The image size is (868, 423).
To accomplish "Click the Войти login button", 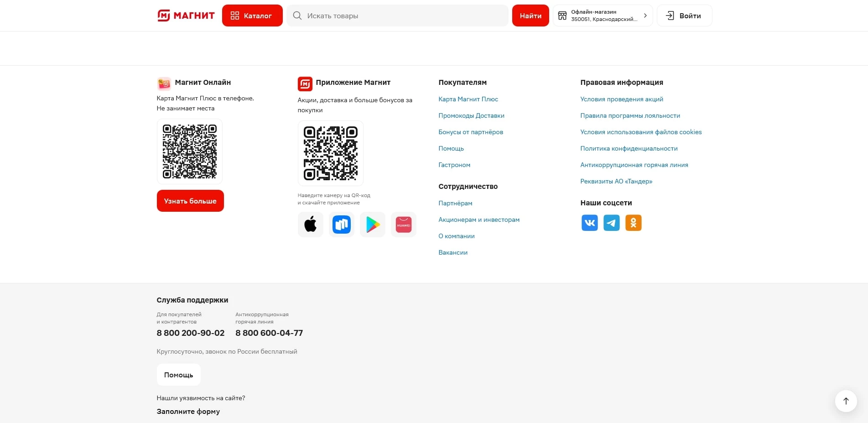I will [x=684, y=16].
